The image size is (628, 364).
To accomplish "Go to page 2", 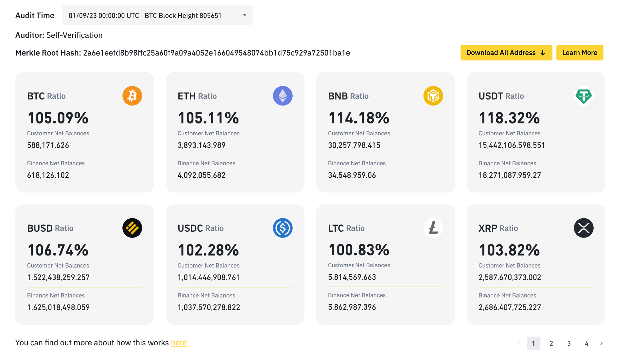I will [551, 343].
